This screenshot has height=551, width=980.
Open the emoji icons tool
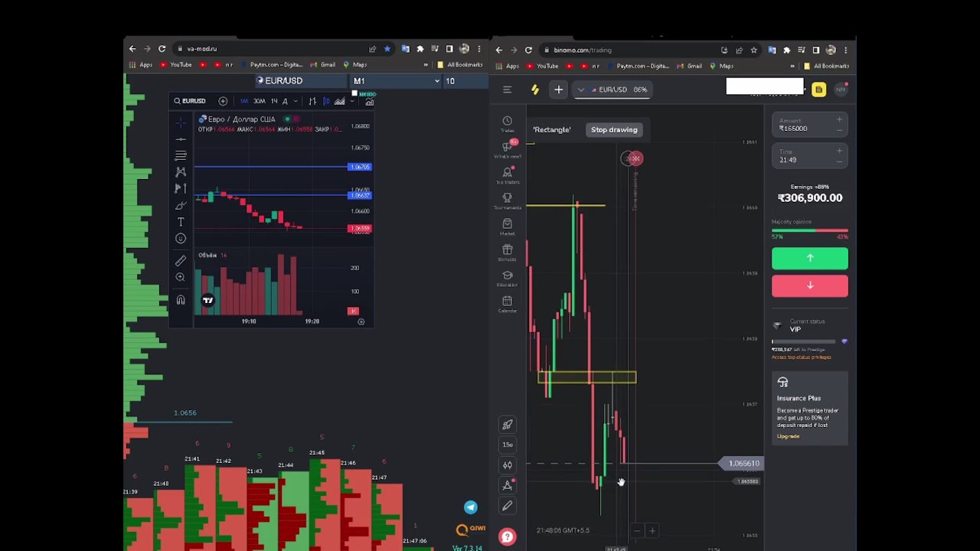pos(181,239)
